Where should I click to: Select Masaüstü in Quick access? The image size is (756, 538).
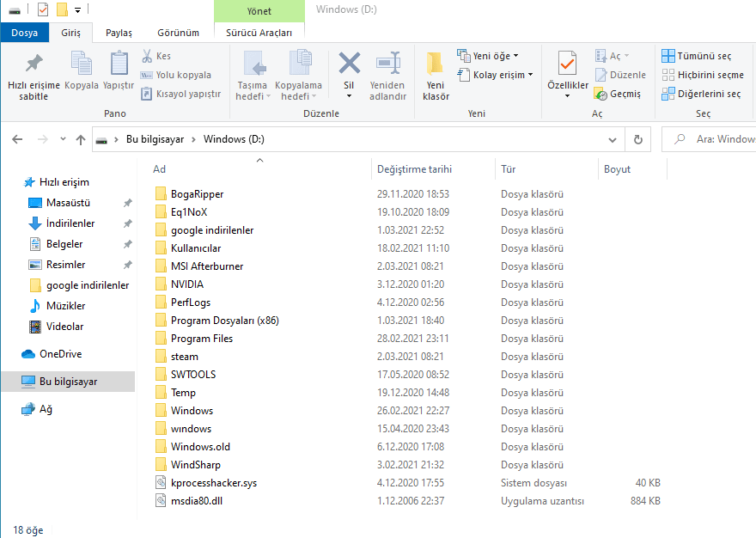[x=68, y=203]
